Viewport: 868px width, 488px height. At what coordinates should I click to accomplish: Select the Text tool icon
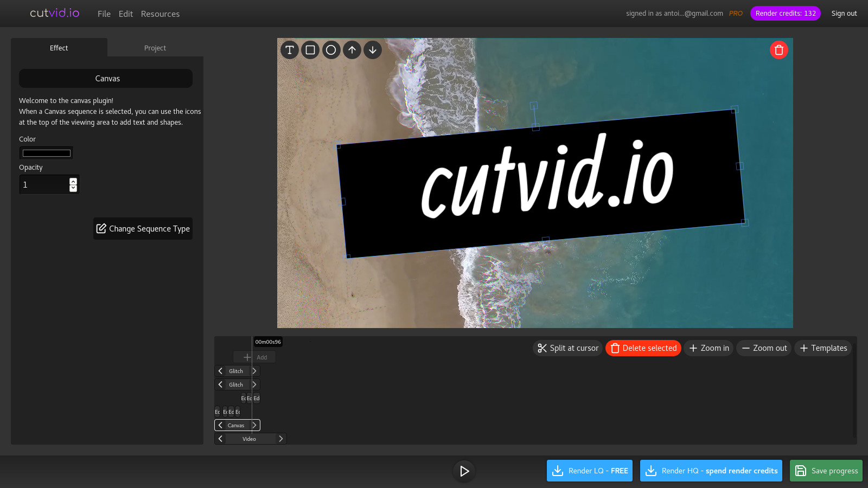(290, 50)
